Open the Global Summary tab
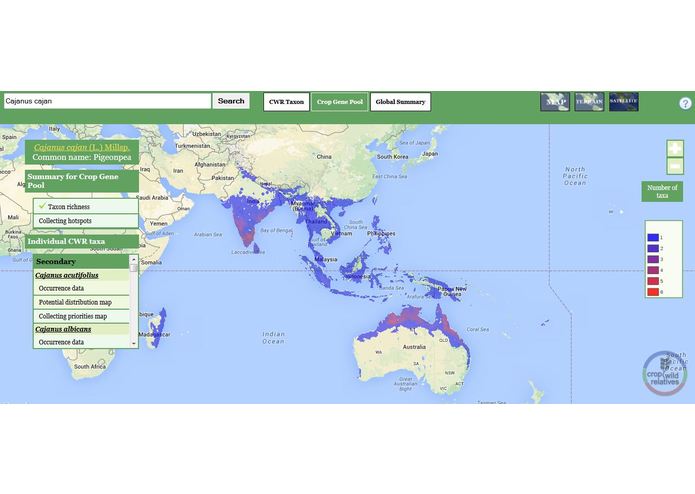Screen dimensions: 695x494 click(400, 102)
